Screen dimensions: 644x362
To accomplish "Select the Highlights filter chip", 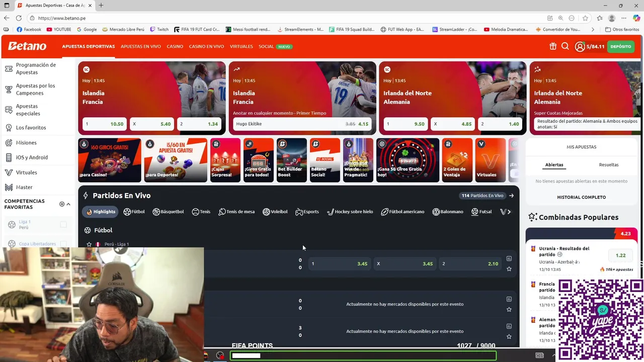I will (100, 212).
